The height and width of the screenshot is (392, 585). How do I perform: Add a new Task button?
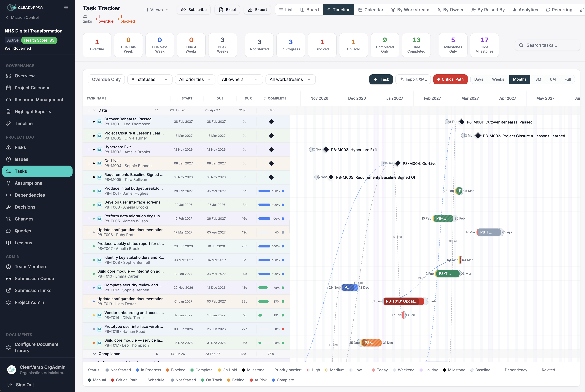tap(381, 79)
